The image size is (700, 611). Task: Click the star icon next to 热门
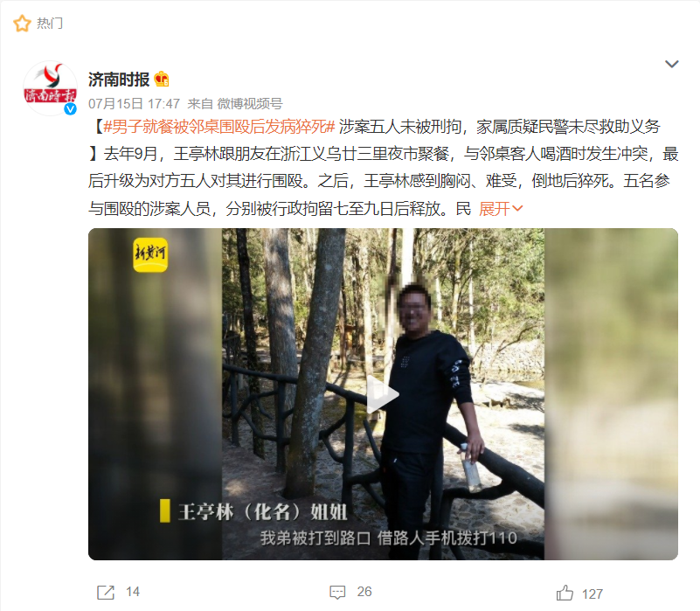click(x=22, y=24)
